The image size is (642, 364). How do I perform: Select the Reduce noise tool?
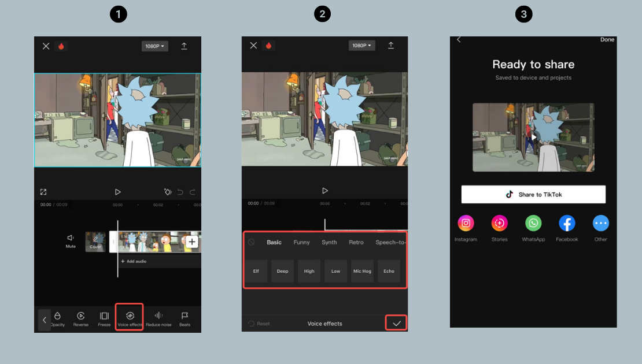coord(158,319)
